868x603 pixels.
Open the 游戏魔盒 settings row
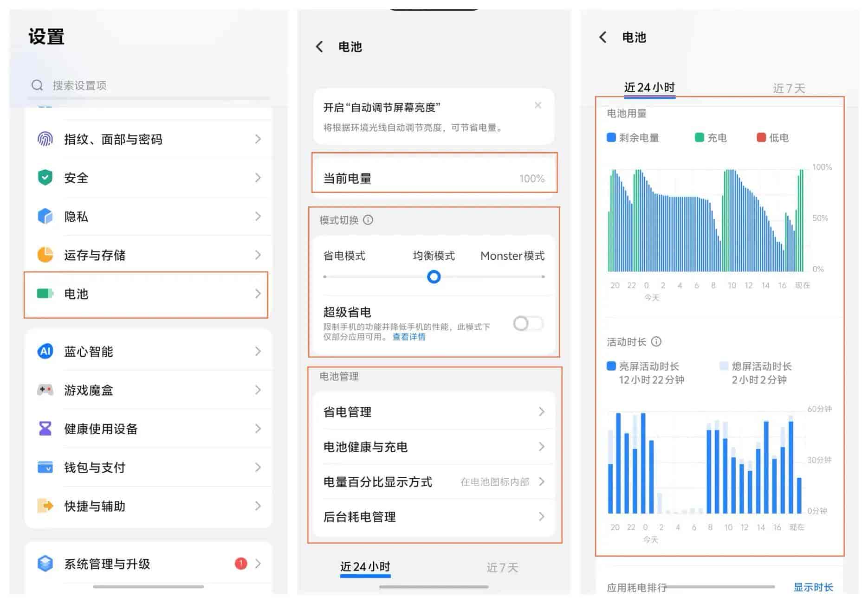coord(149,390)
